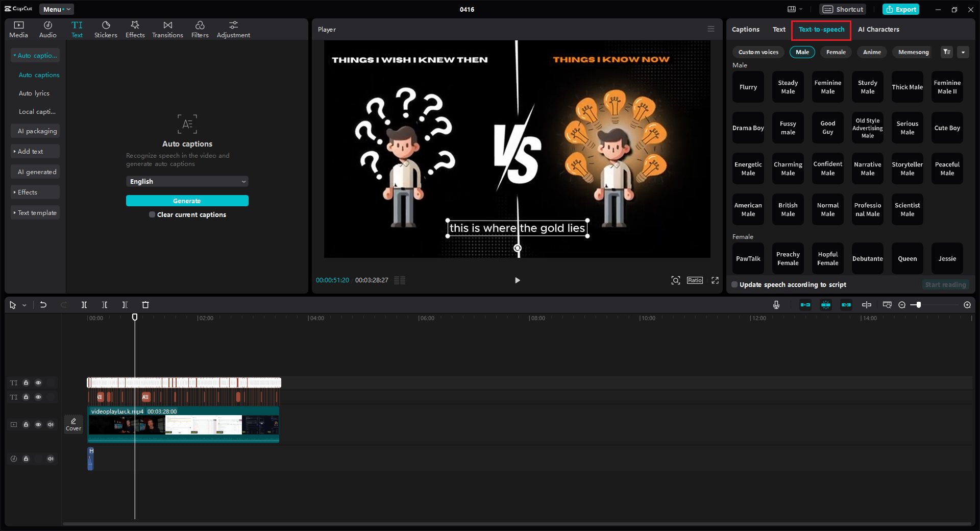Screen dimensions: 980x531
Task: Hide the second text track
Action: [38, 397]
